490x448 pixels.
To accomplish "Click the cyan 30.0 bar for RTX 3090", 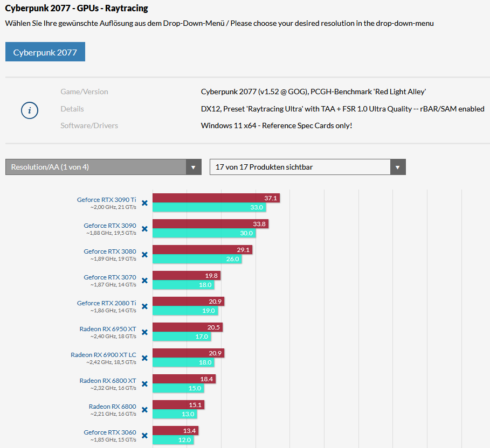I will 204,233.
